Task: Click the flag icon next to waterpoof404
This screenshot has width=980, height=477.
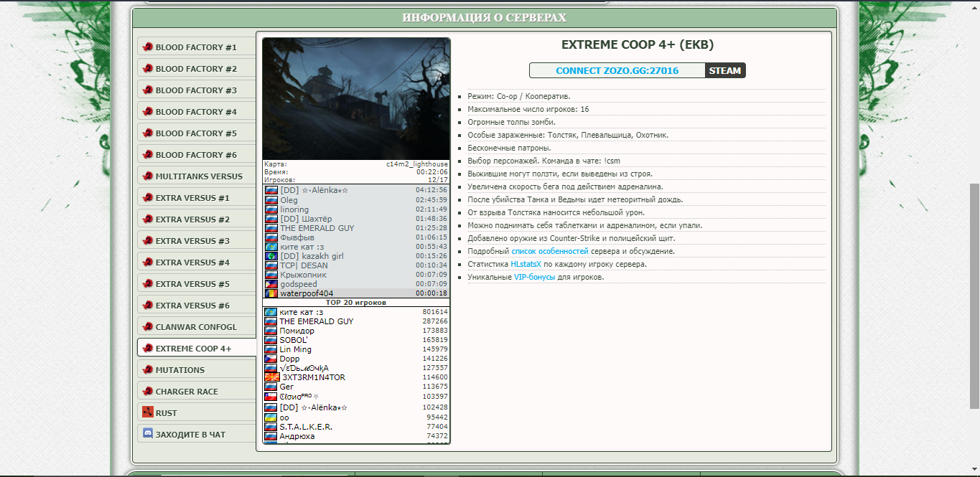Action: point(271,293)
